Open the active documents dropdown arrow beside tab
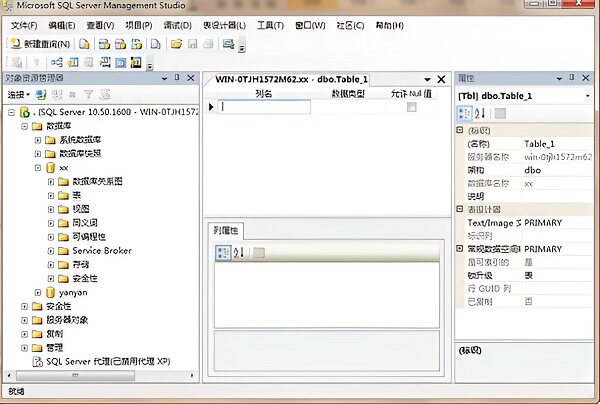 coord(427,80)
